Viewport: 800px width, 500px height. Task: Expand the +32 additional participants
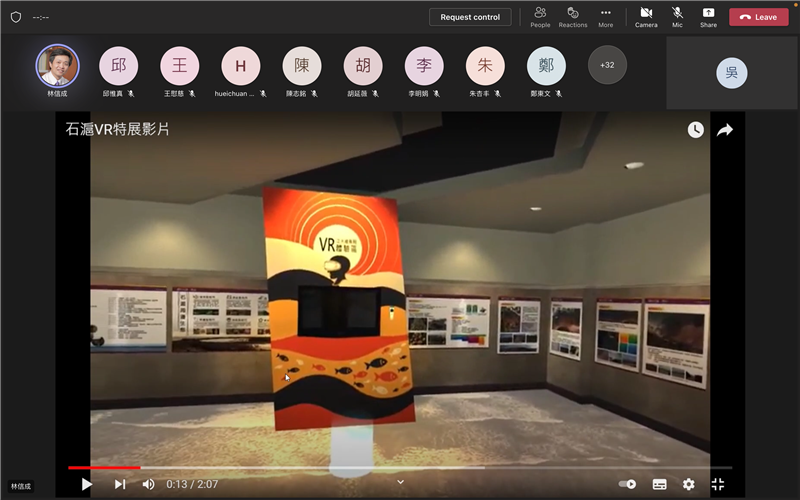coord(607,65)
